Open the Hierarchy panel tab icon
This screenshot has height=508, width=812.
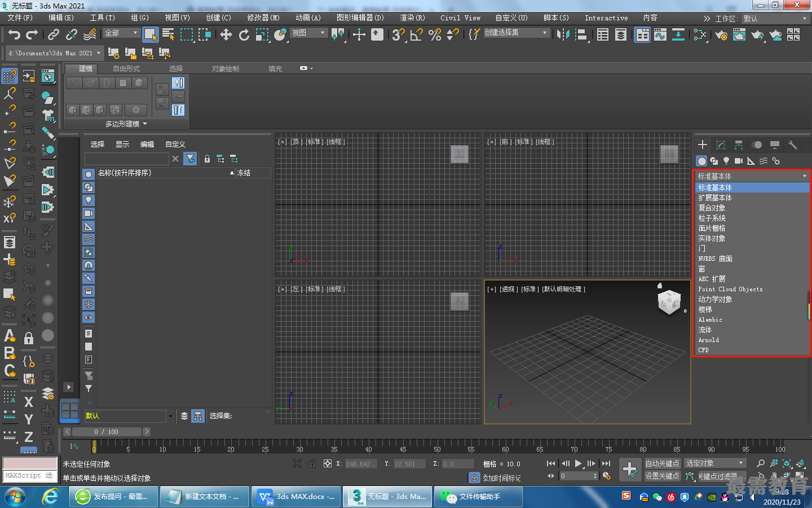[x=739, y=145]
